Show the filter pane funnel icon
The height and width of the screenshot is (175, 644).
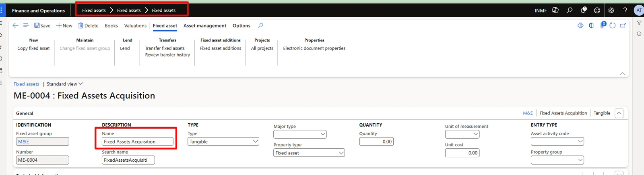coord(639,23)
